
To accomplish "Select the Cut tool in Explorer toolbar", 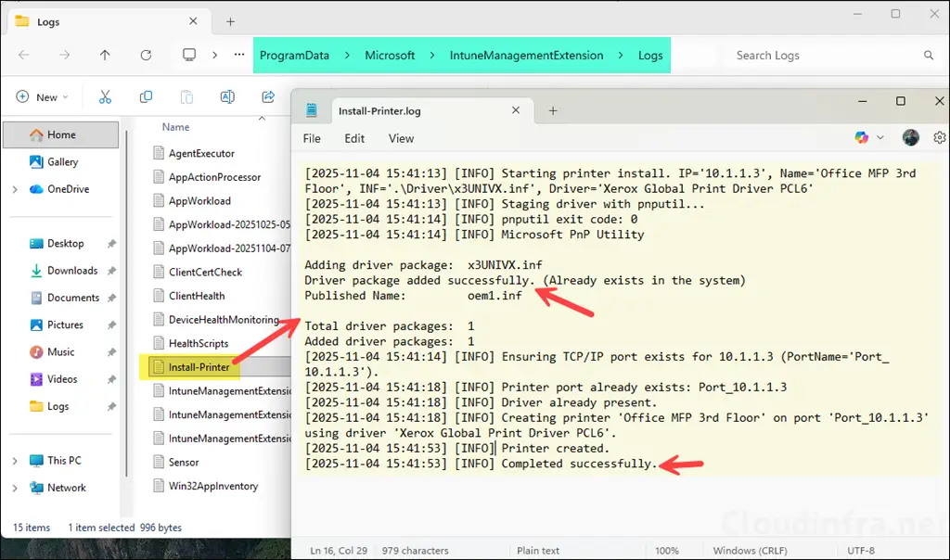I will coord(105,96).
